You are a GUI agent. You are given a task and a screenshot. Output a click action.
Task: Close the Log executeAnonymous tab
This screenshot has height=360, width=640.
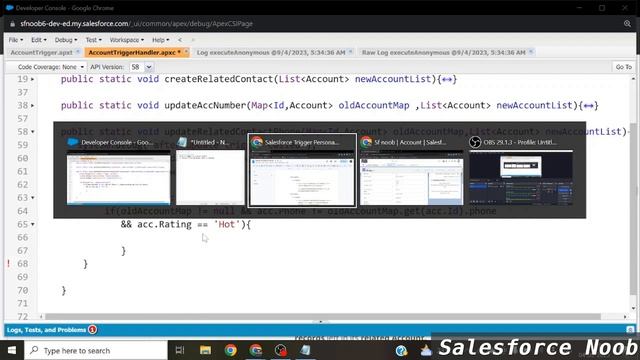351,52
